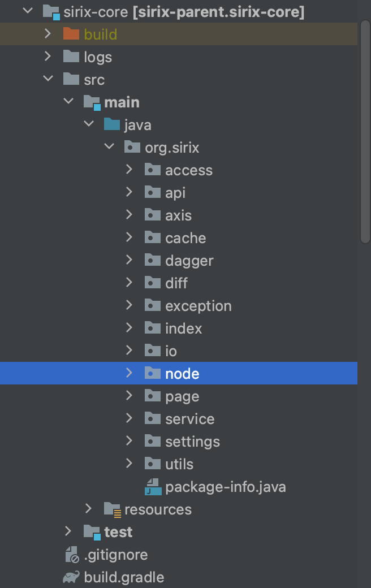Collapse the org.sirix package
Image resolution: width=371 pixels, height=588 pixels.
click(x=109, y=148)
